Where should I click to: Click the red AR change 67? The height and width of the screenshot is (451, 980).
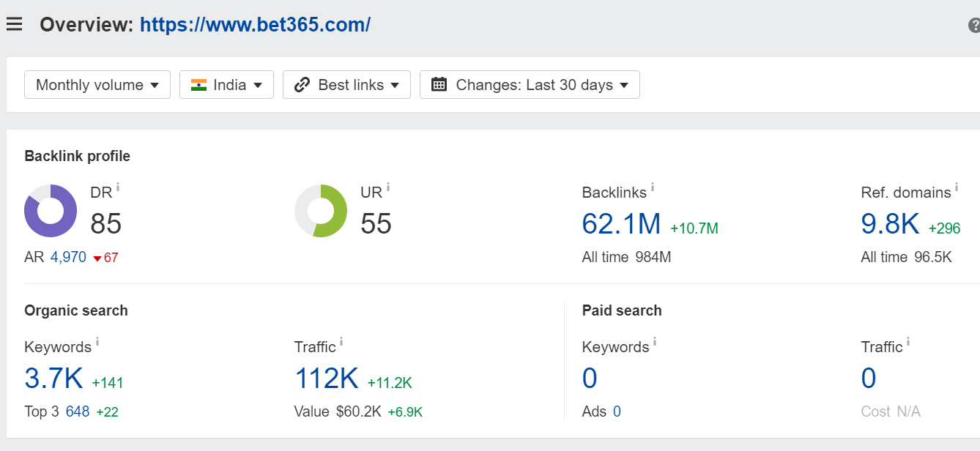click(105, 258)
